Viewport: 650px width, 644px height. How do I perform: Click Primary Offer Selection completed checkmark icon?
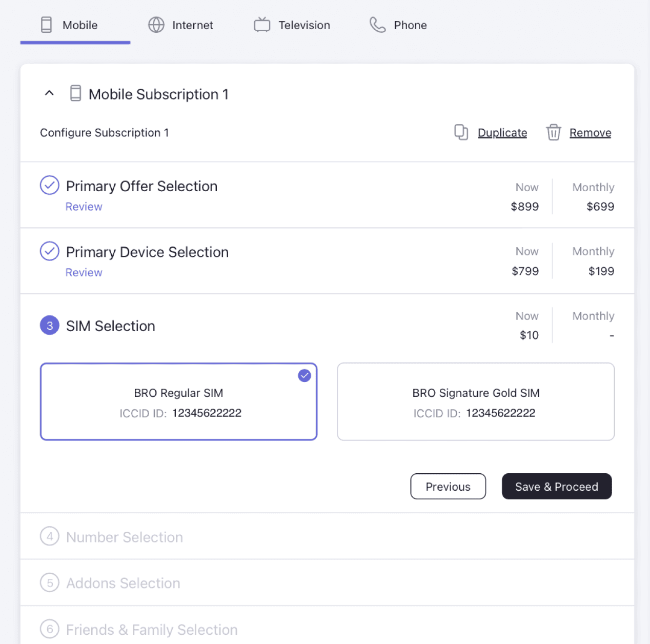pyautogui.click(x=50, y=185)
